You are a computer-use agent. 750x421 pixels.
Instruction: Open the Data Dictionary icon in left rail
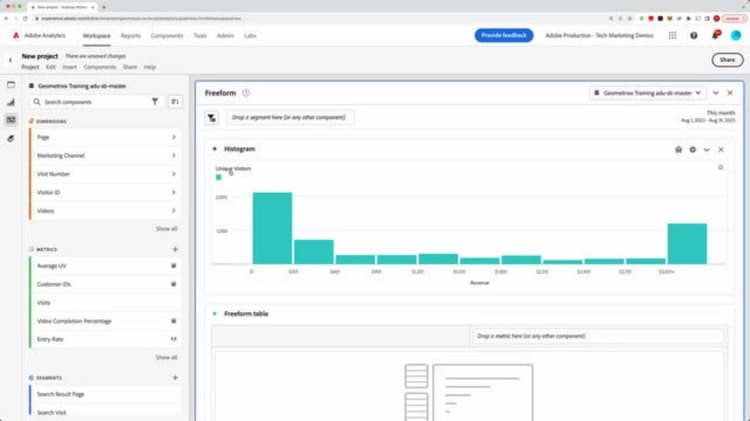tap(11, 138)
